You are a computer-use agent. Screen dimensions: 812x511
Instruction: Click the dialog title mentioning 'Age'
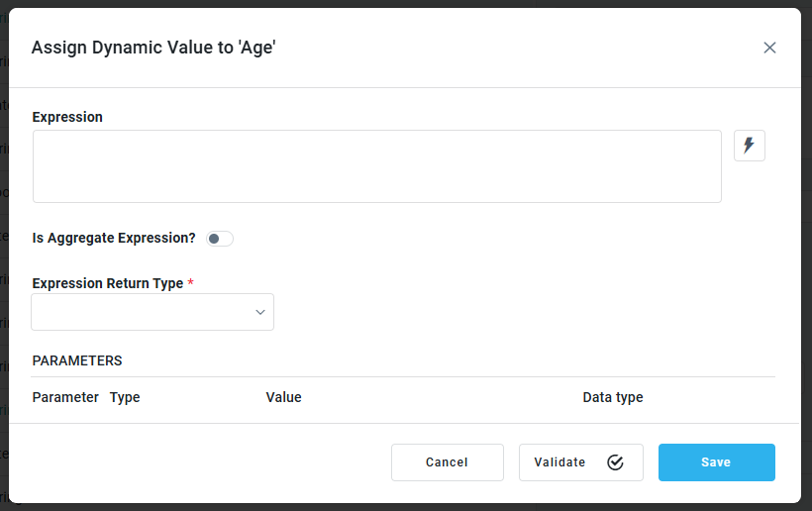[x=153, y=48]
